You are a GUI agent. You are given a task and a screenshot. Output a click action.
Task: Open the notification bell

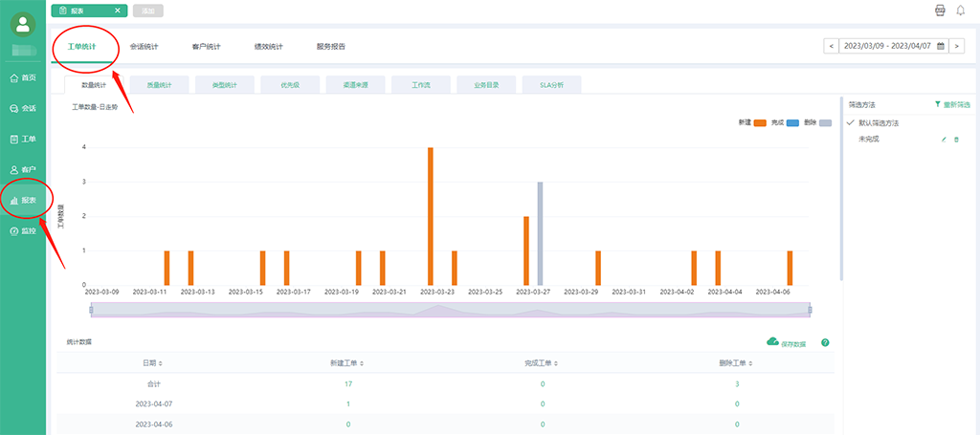point(961,11)
